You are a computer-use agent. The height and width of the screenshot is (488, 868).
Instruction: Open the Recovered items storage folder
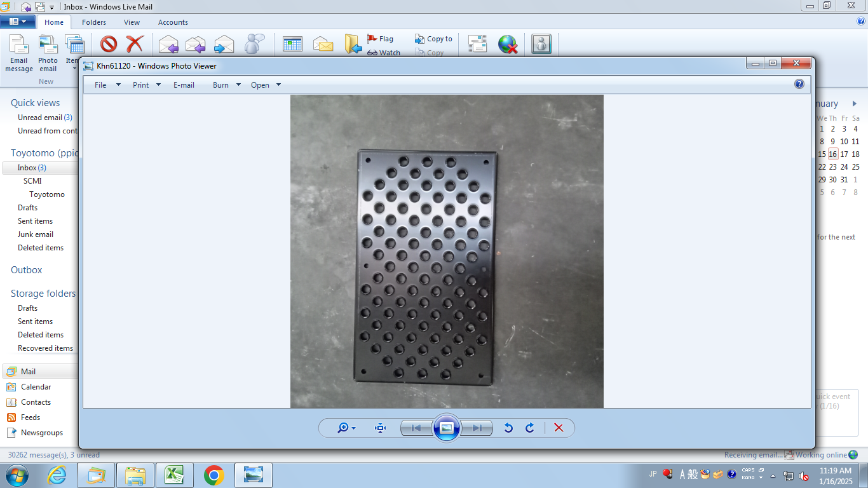[x=45, y=348]
